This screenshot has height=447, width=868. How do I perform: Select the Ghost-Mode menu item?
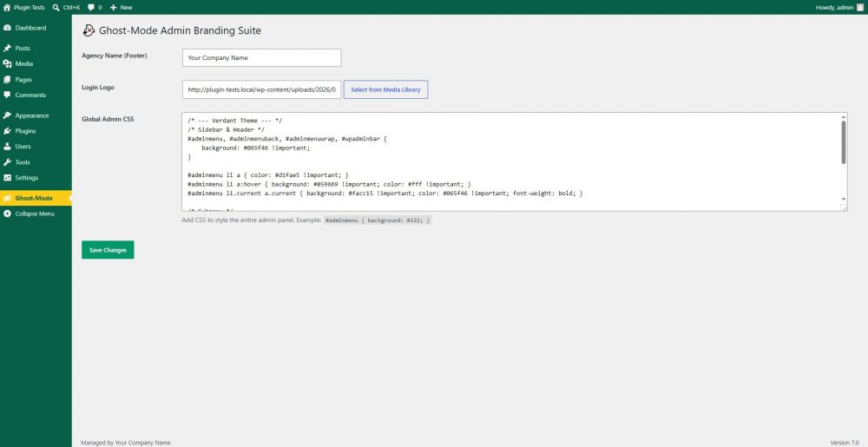(x=36, y=198)
